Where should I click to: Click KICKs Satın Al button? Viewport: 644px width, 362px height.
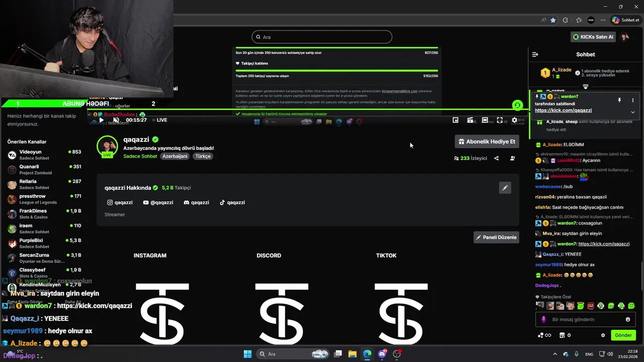tap(593, 37)
